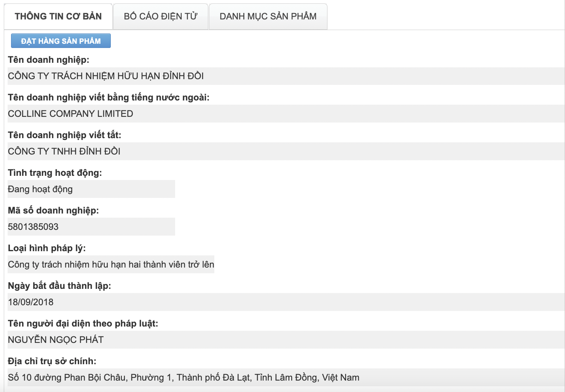The image size is (565, 392).
Task: Click the founding date 18/09/2018
Action: [31, 302]
